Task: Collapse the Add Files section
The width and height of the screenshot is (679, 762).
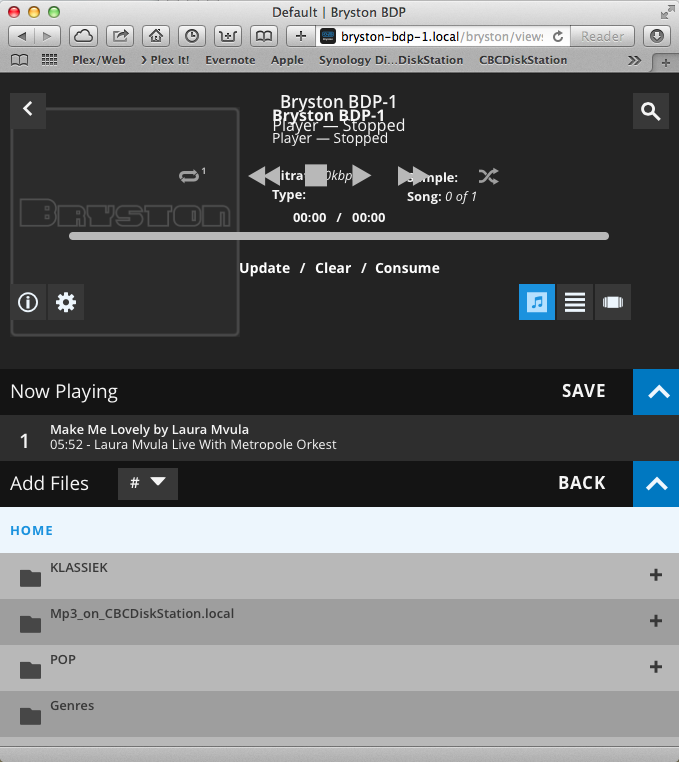Action: [656, 484]
